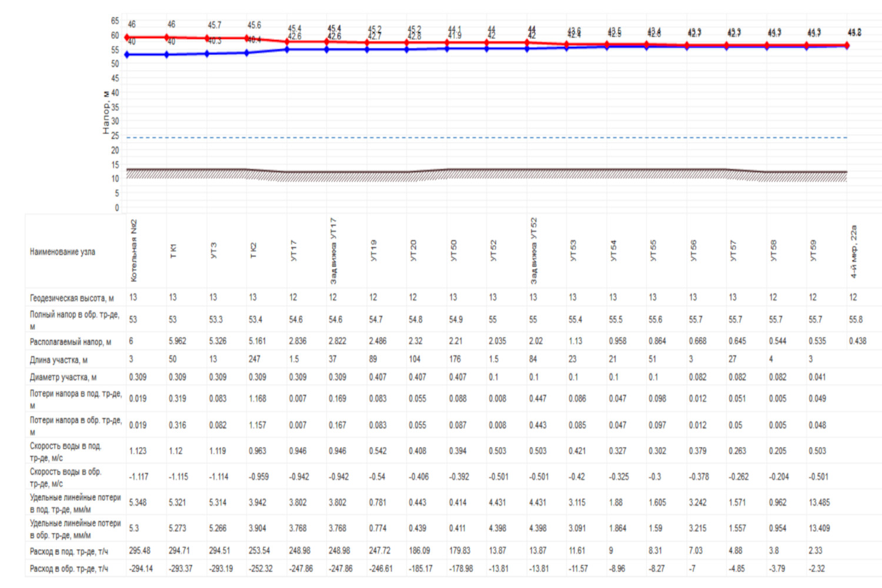Viewport: 882px width, 588px height.
Task: Click return velocity value -1.117
Action: coord(139,477)
